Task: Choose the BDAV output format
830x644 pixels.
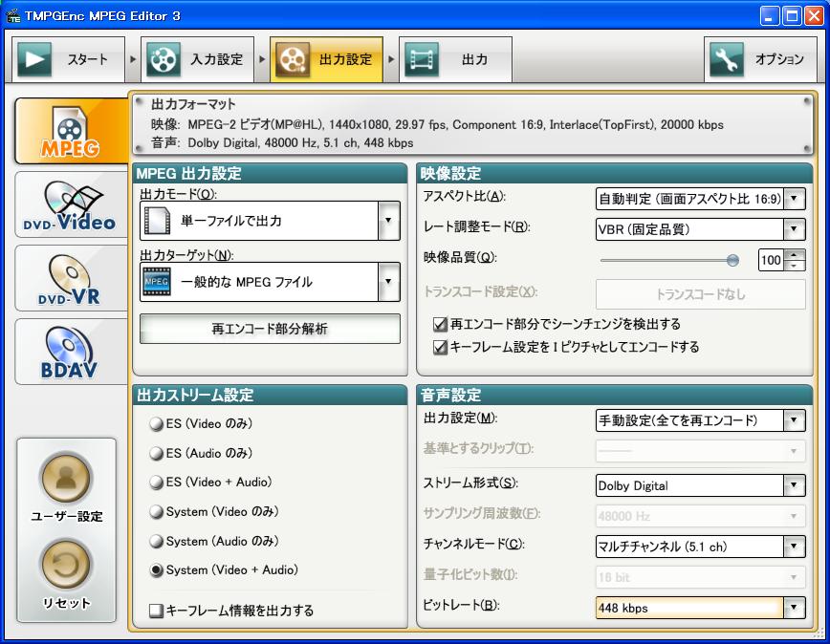Action: 71,351
